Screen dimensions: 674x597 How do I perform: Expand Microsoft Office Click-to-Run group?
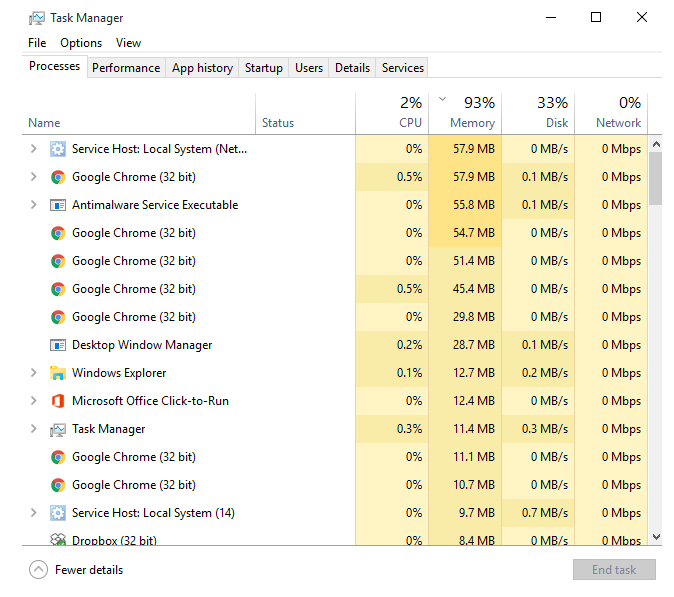[34, 401]
